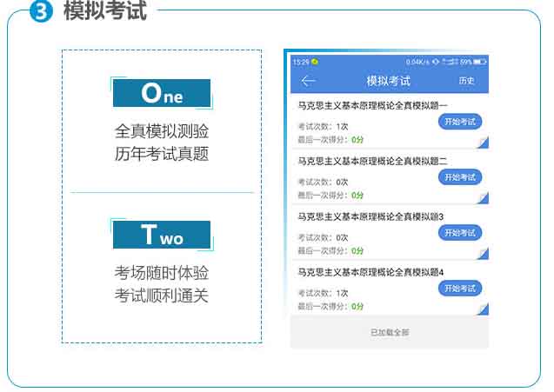The width and height of the screenshot is (554, 392).
Task: Start the exam 全真模拟题二
Action: pyautogui.click(x=459, y=177)
